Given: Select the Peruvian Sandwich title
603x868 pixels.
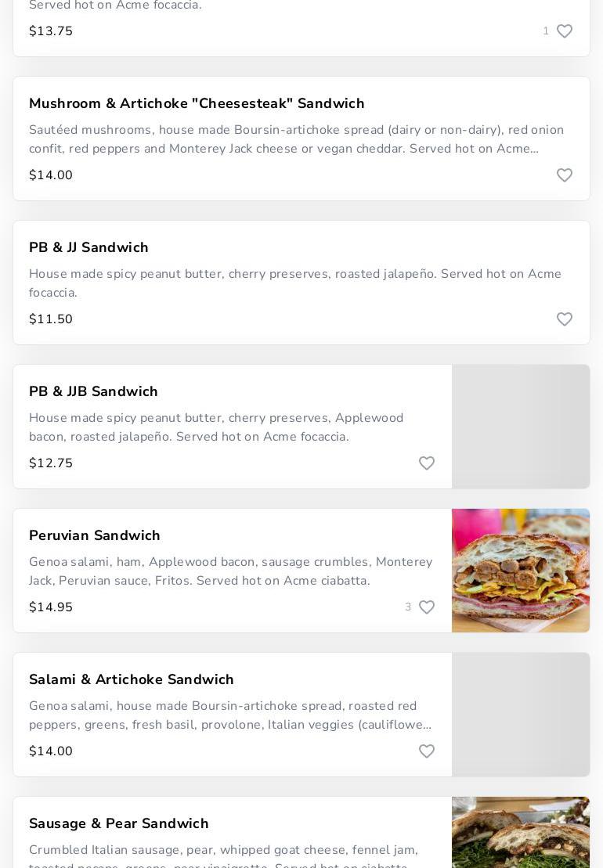Looking at the screenshot, I should click(95, 535).
